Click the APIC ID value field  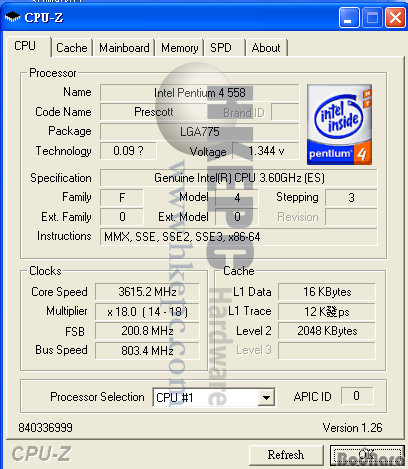click(x=357, y=396)
